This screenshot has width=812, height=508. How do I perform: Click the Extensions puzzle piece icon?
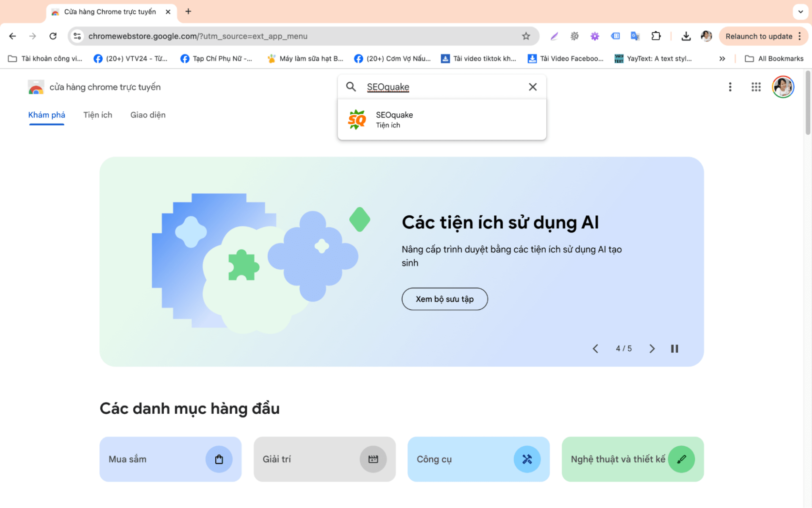pos(656,36)
